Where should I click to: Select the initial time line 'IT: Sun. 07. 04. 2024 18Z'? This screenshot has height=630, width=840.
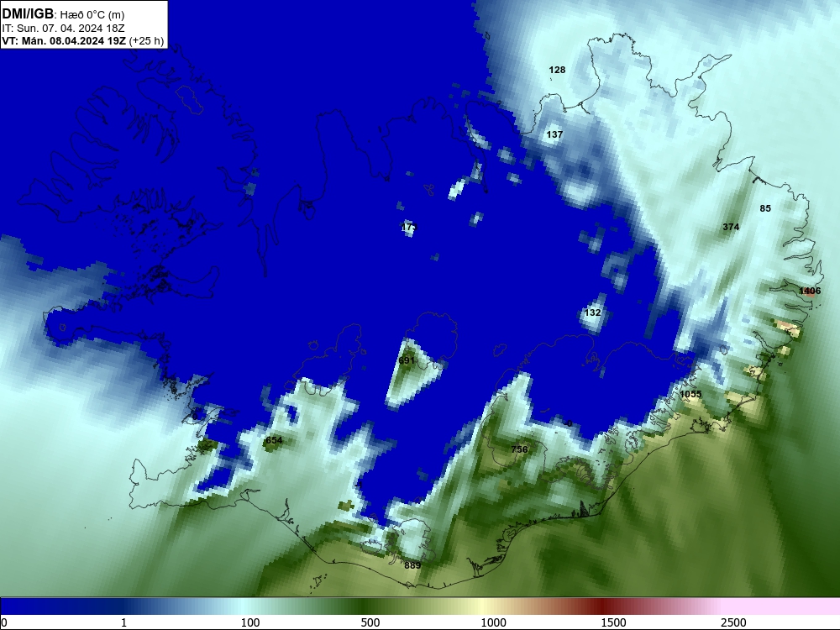point(63,28)
